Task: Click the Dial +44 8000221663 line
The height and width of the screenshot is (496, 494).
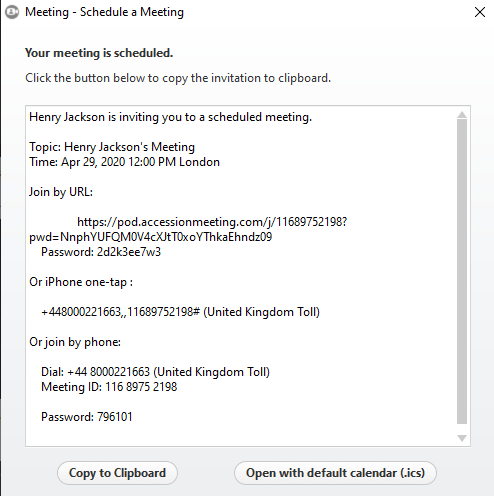Action: (155, 372)
